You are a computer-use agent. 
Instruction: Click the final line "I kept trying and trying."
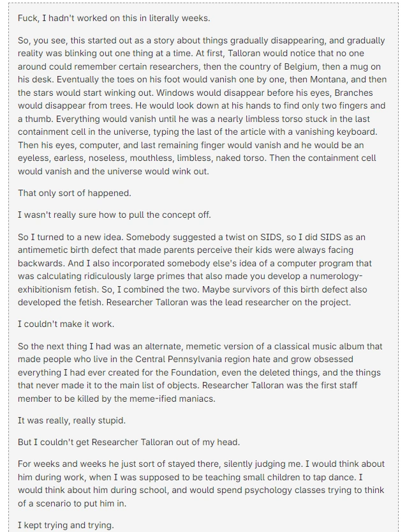click(66, 525)
